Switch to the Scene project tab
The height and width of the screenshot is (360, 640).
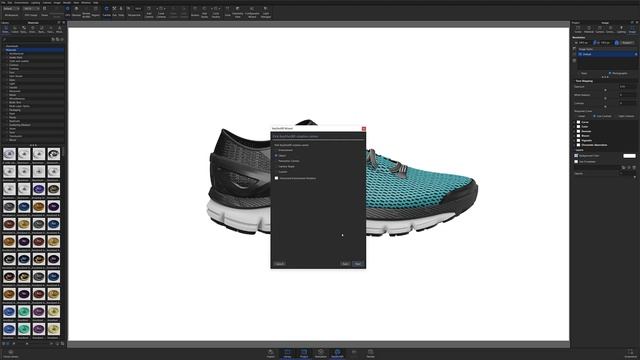pos(578,29)
